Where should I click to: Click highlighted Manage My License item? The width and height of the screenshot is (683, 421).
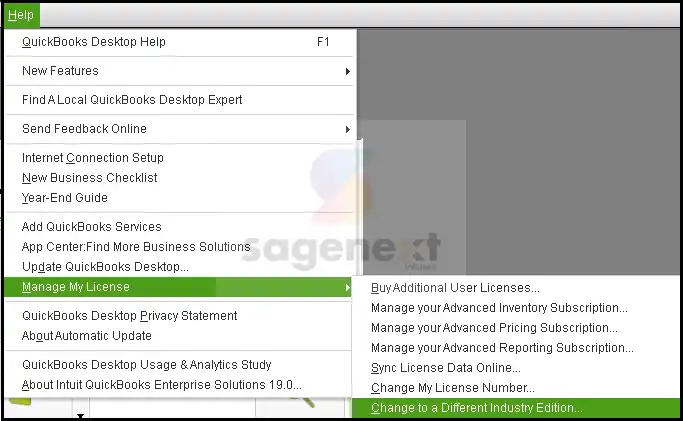178,287
